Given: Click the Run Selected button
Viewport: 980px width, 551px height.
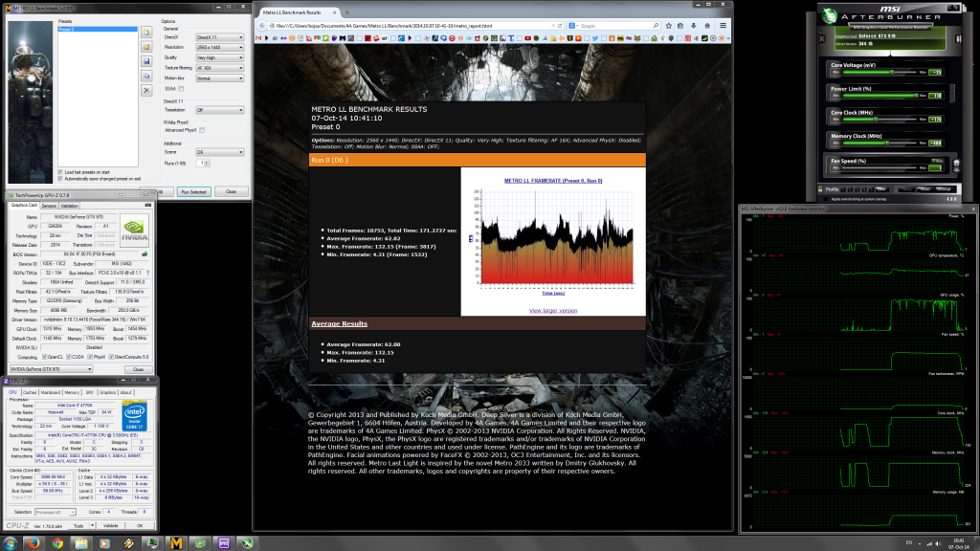Looking at the screenshot, I should pyautogui.click(x=193, y=191).
